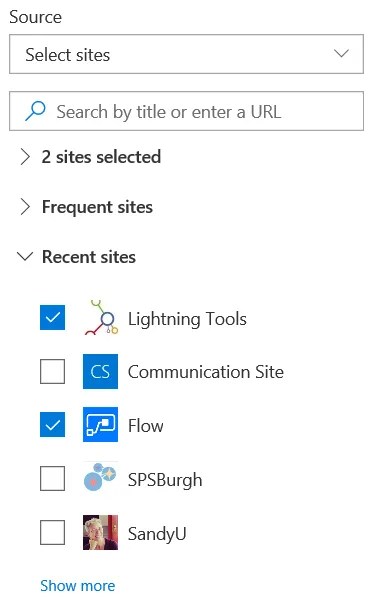Screen dimensions: 369x598
Task: Click the Lightning Tools site logo icon
Action: (101, 317)
